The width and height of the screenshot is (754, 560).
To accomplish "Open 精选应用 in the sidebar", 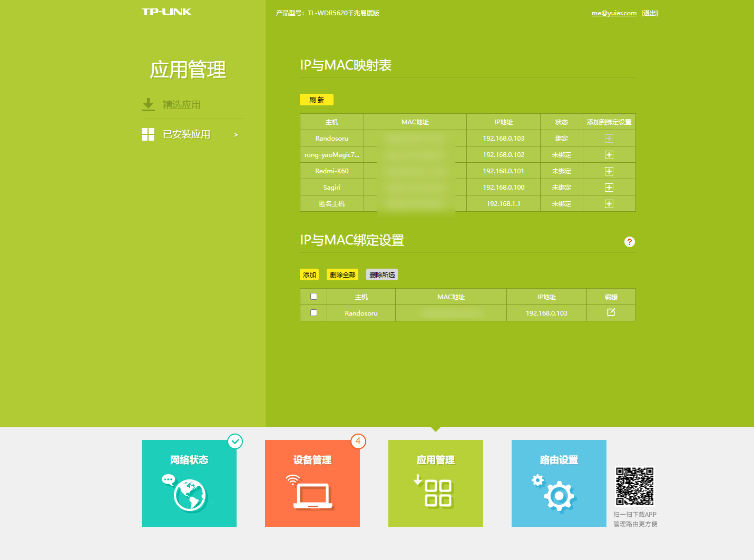I will 181,105.
